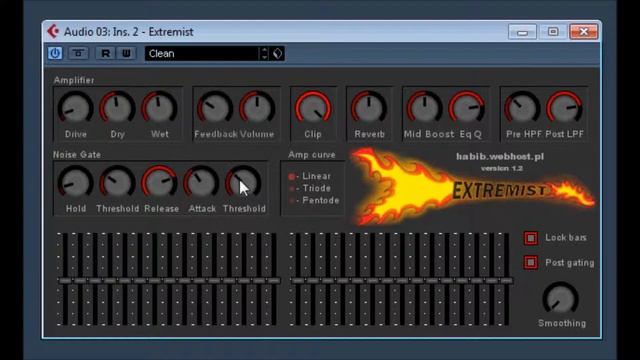Click the Clip knob
The image size is (640, 360).
[x=313, y=108]
